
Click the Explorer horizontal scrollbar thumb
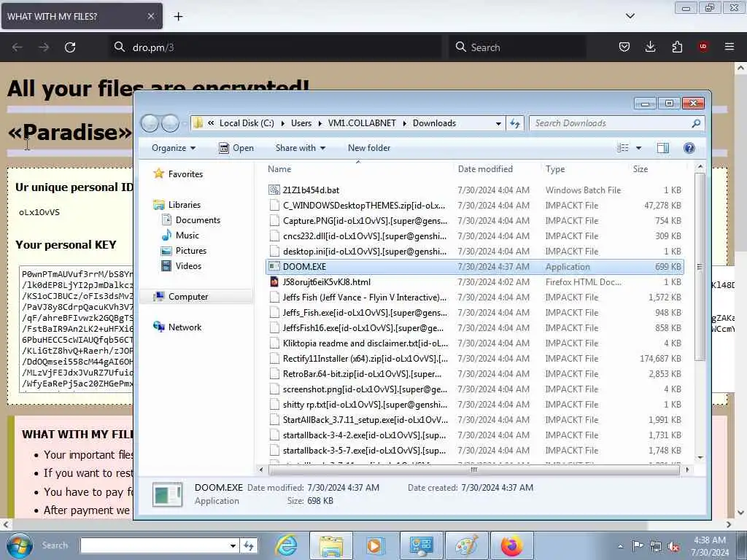473,470
